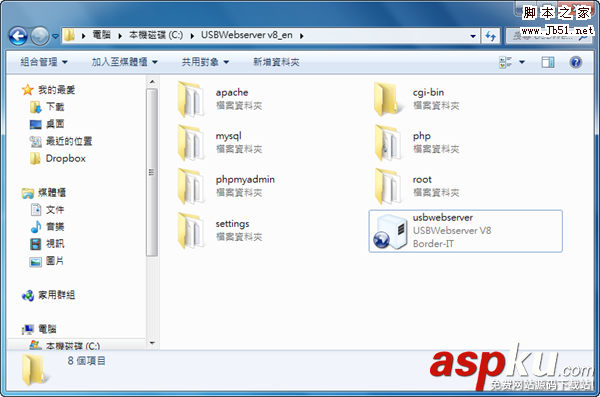Open the apache folder icon

pos(191,100)
